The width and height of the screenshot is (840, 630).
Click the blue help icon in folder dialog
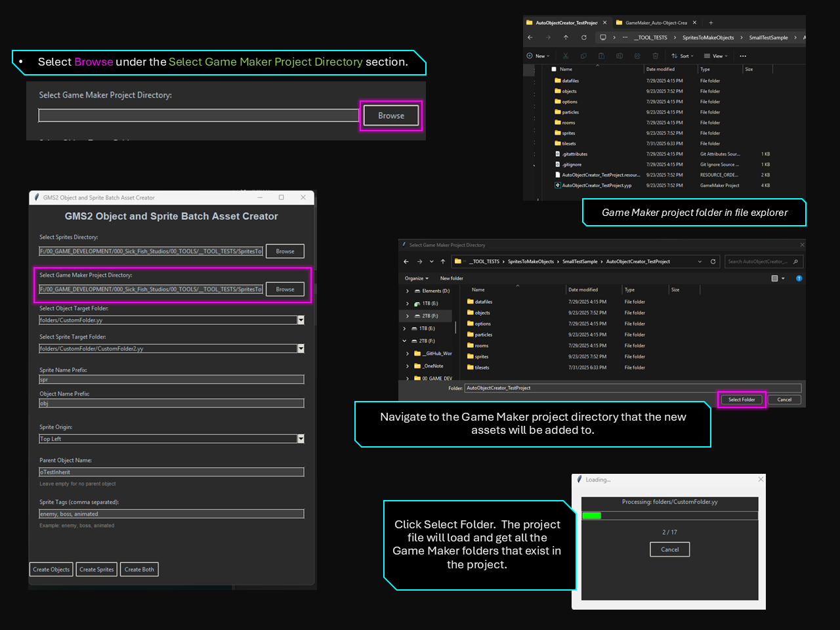(x=799, y=278)
